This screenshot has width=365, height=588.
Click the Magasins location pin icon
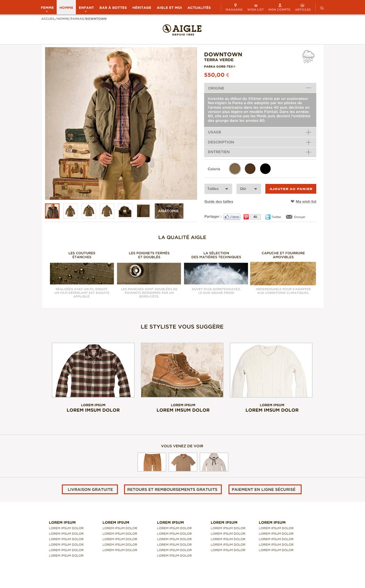235,5
